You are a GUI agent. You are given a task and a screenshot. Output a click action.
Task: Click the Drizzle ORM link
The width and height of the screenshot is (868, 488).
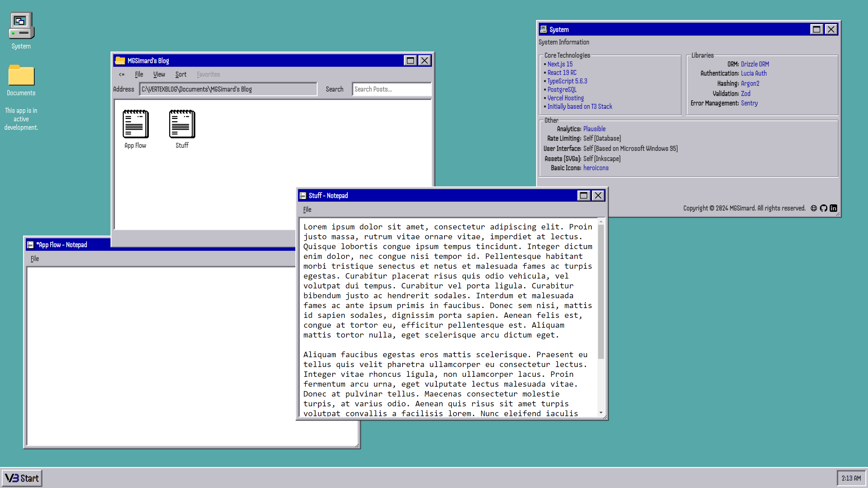click(x=755, y=64)
